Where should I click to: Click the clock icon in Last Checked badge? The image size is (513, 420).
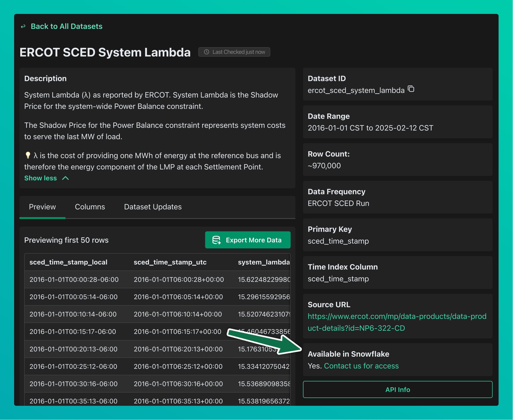tap(206, 52)
